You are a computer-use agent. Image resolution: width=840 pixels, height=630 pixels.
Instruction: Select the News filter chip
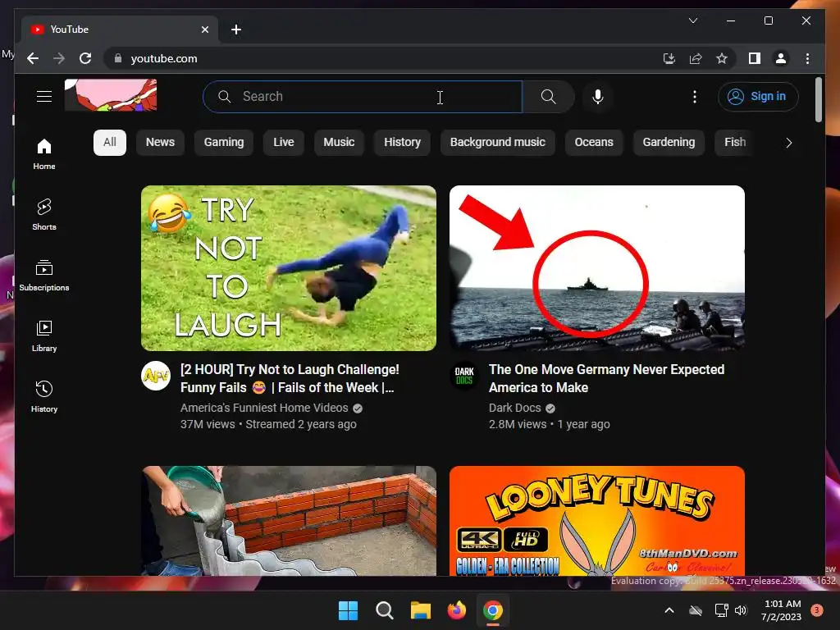[x=160, y=143]
